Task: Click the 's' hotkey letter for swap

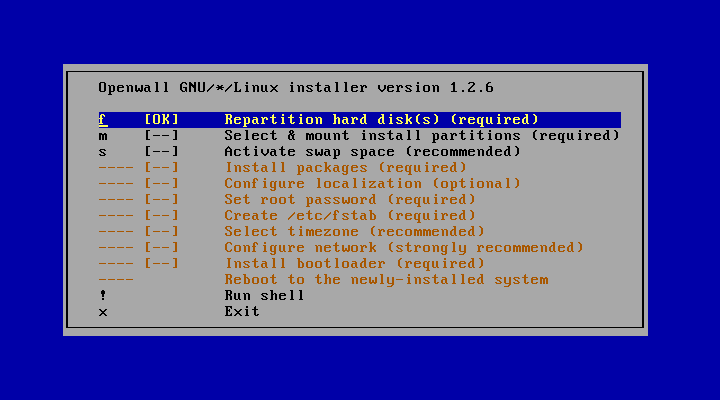Action: tap(102, 152)
